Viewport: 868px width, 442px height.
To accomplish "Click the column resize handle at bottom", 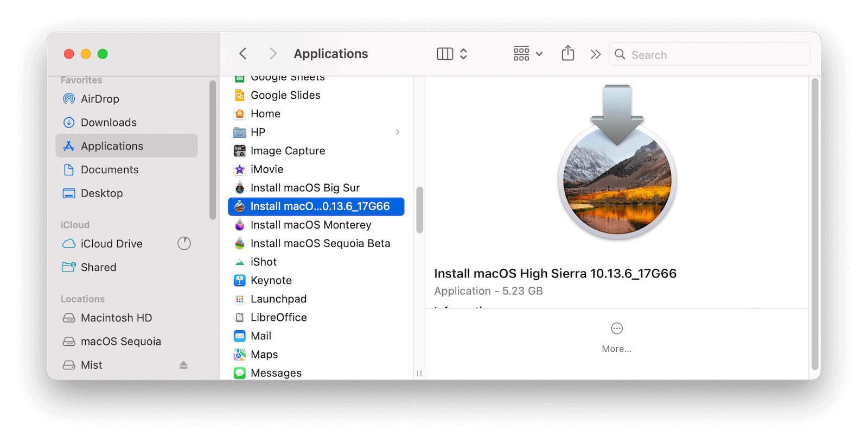I will pos(419,373).
